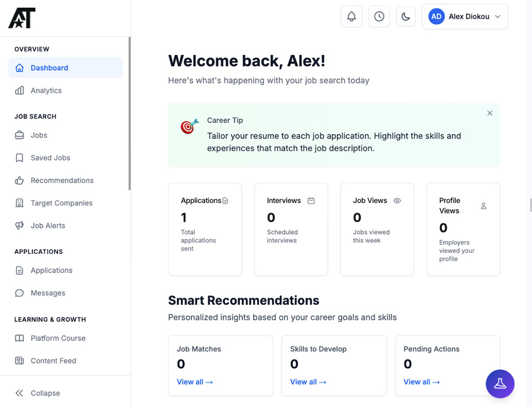Click the Platform Course book icon
Screen dimensions: 532x407
point(20,338)
